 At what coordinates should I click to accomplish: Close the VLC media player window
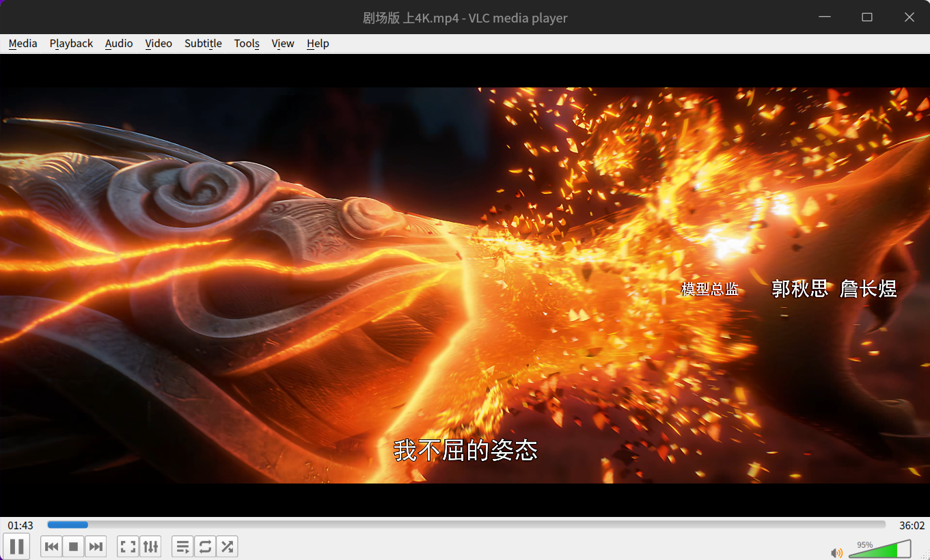click(x=910, y=17)
